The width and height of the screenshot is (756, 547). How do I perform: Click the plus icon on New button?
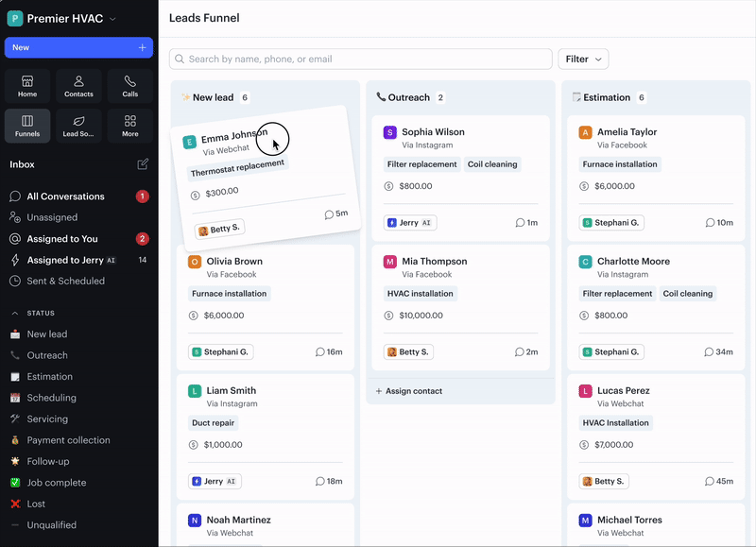[x=143, y=47]
